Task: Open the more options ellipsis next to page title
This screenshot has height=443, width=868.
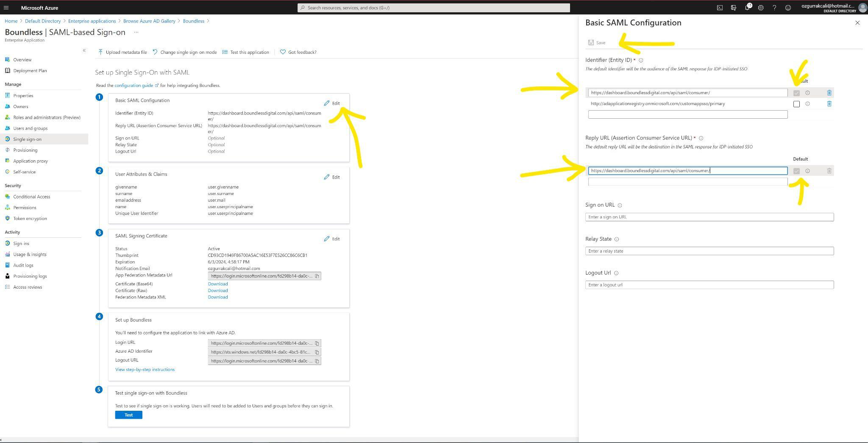Action: tap(136, 32)
